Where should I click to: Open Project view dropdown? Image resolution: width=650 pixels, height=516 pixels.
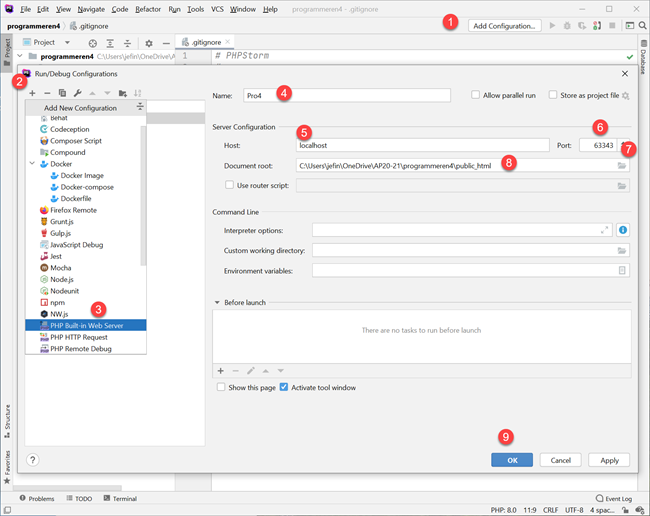tap(67, 42)
